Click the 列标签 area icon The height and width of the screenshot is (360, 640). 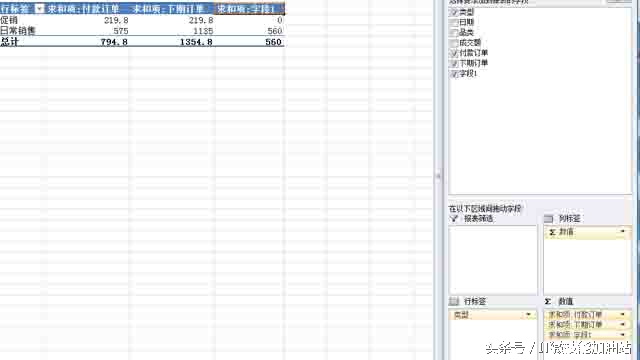click(549, 219)
